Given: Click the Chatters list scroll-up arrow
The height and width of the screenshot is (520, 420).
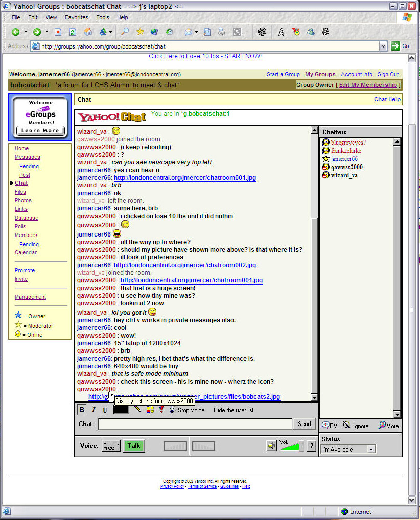Looking at the screenshot, I should tap(397, 142).
